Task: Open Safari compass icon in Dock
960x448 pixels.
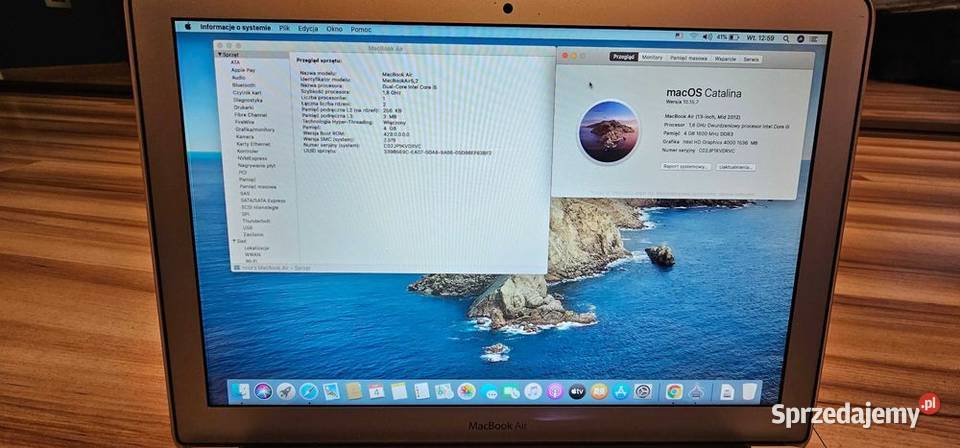Action: pyautogui.click(x=309, y=391)
